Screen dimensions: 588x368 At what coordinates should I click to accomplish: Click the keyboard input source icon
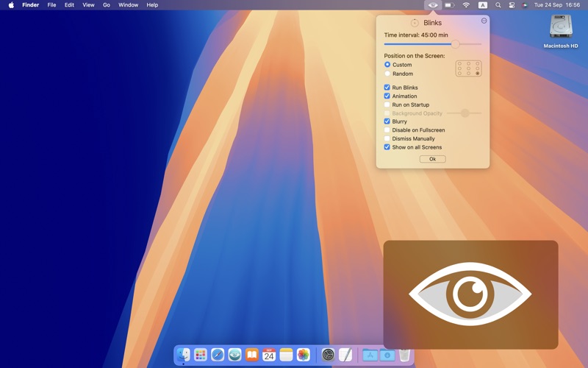[x=483, y=5]
